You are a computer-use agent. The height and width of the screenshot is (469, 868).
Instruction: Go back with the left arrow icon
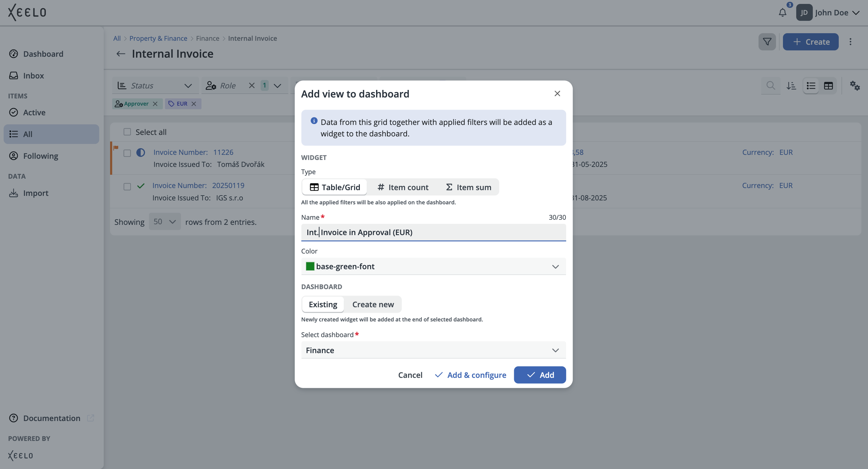tap(121, 54)
